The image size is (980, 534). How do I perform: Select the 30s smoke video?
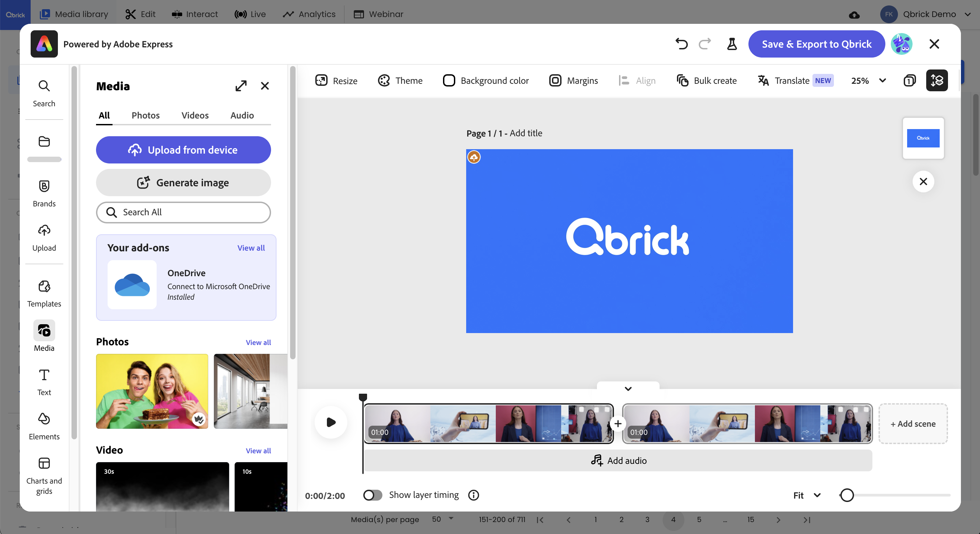(x=162, y=486)
